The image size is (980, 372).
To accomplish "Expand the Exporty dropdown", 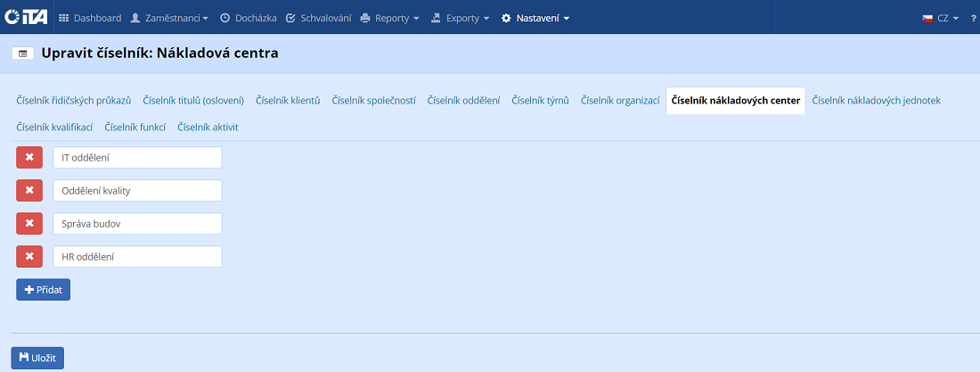I will 460,18.
